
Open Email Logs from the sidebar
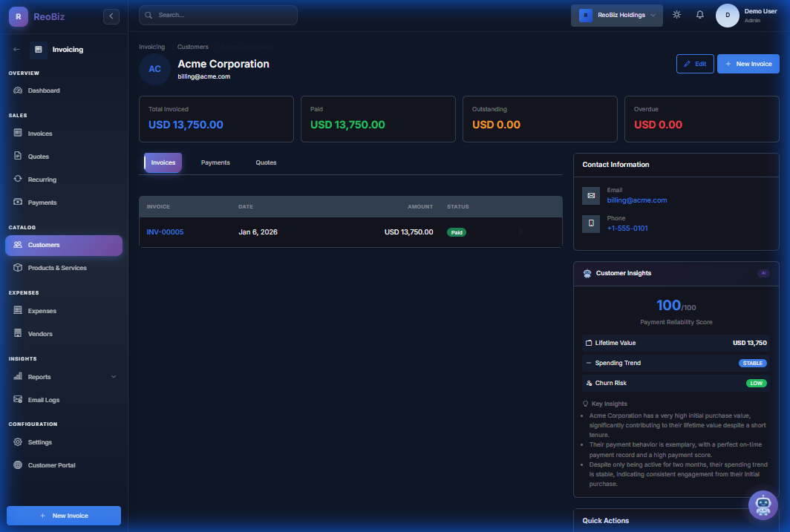coord(43,399)
